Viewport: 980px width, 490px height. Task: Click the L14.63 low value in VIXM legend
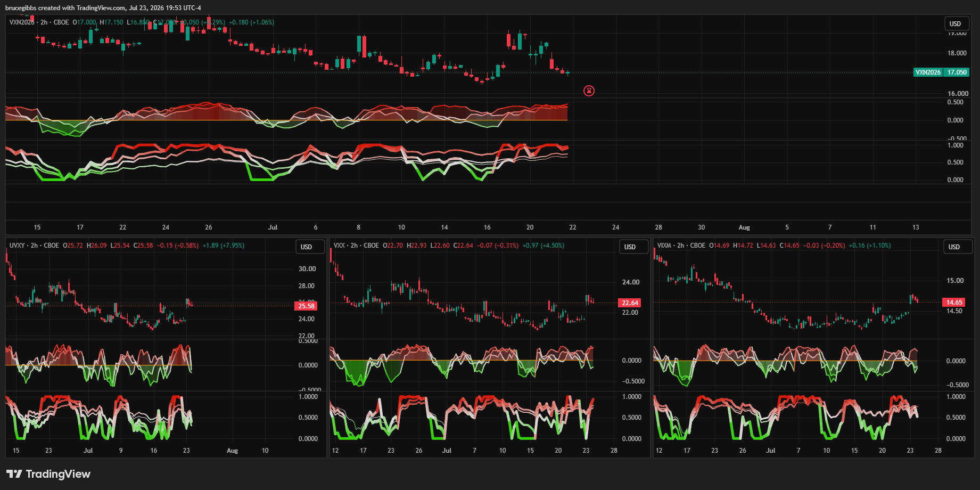[x=767, y=246]
